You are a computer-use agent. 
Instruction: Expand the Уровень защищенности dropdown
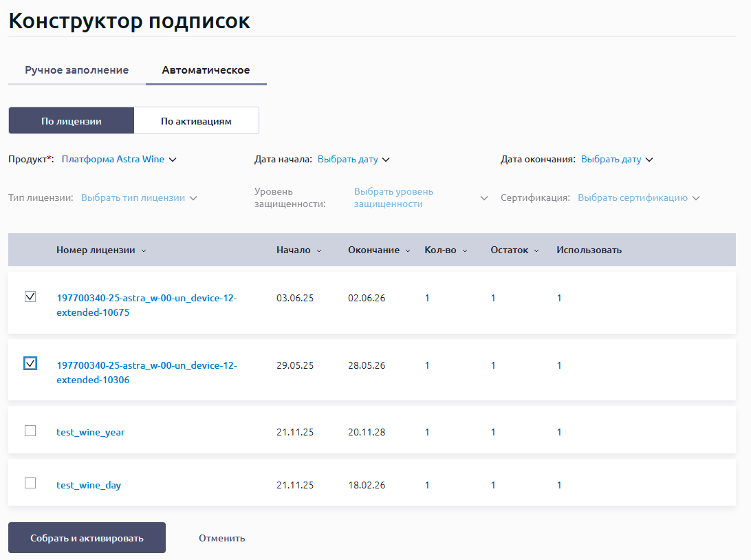click(x=420, y=198)
